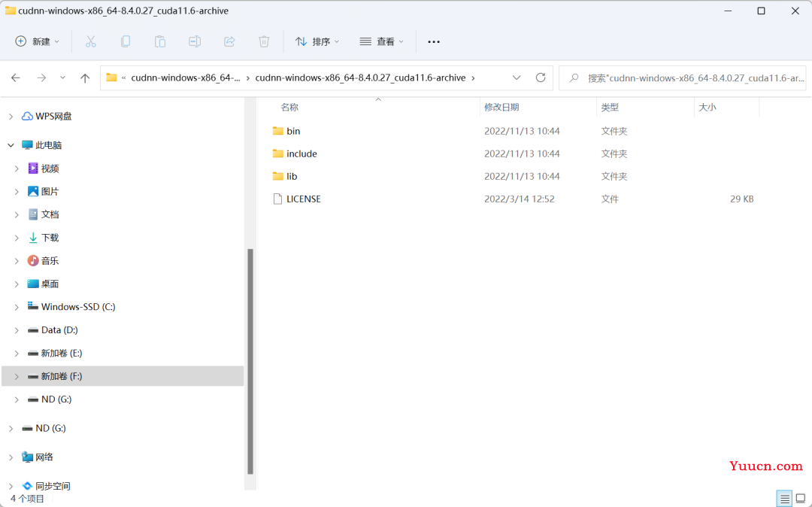
Task: Go up one folder level
Action: point(85,77)
